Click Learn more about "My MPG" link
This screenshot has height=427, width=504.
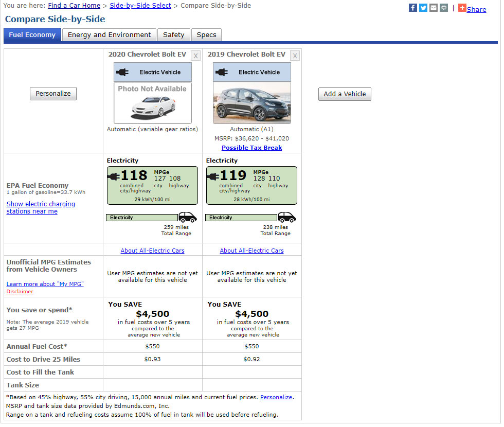click(45, 284)
